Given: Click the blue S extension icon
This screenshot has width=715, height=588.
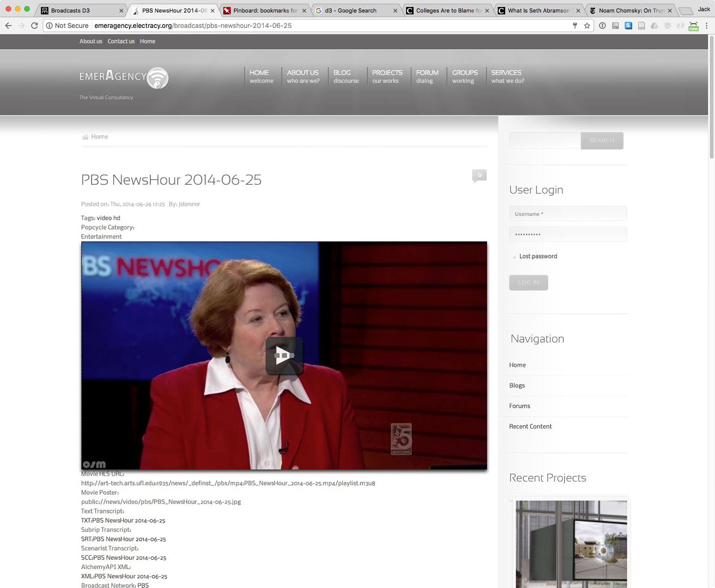Looking at the screenshot, I should 628,25.
